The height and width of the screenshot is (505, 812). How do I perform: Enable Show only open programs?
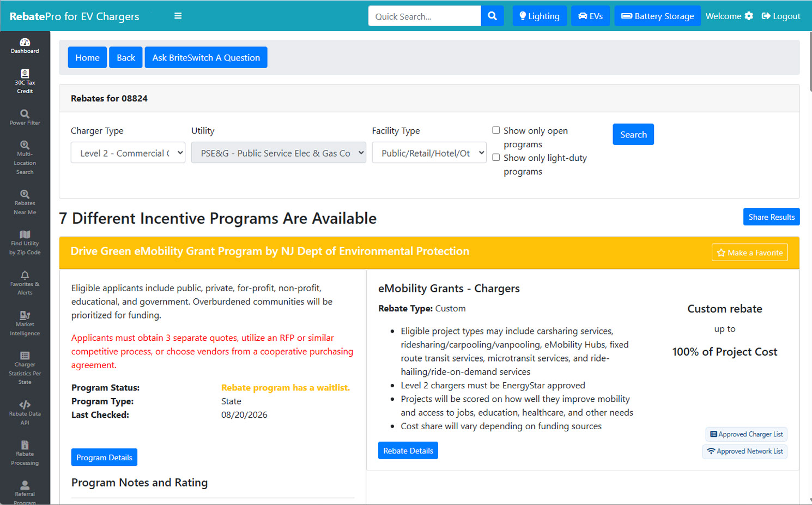pyautogui.click(x=496, y=130)
